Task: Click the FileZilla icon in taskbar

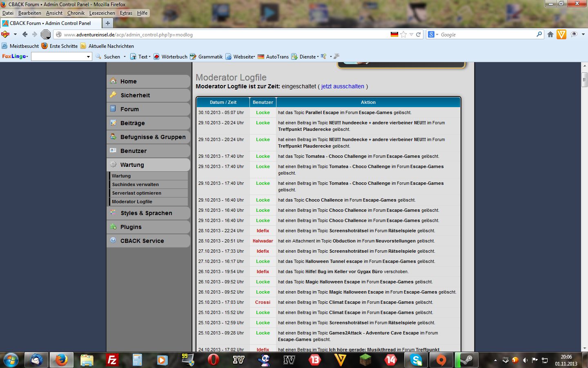Action: [x=112, y=360]
